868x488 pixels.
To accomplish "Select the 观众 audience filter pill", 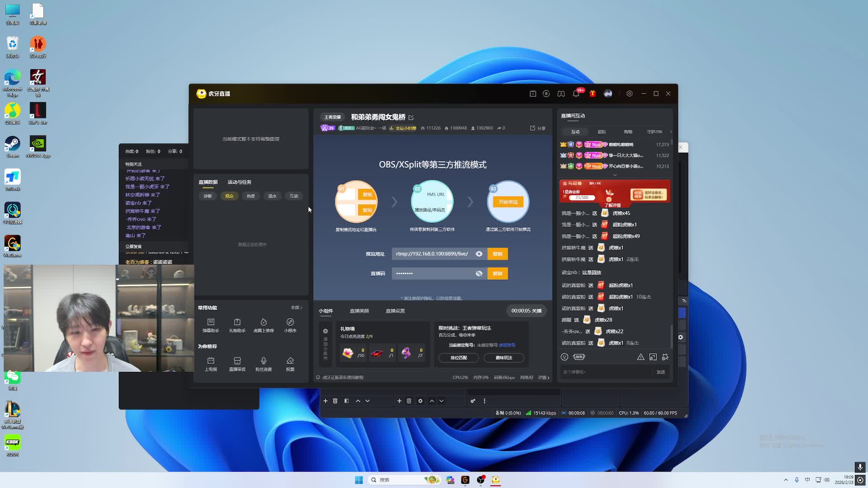I will coord(229,196).
